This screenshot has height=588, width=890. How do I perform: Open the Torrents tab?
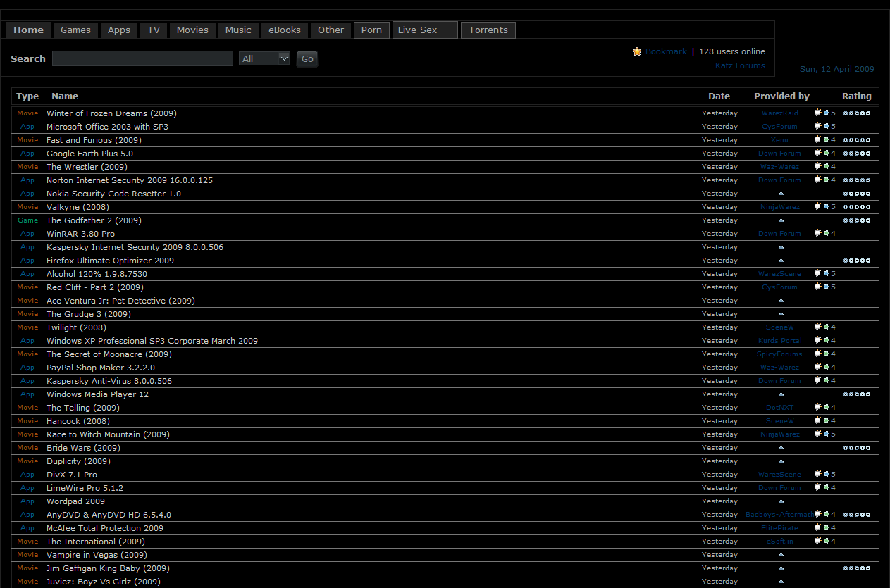tap(488, 30)
